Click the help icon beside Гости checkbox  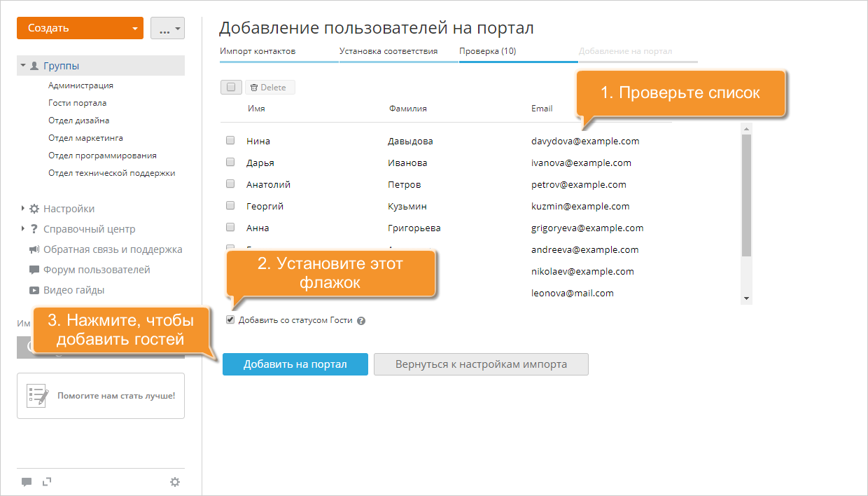(x=361, y=321)
